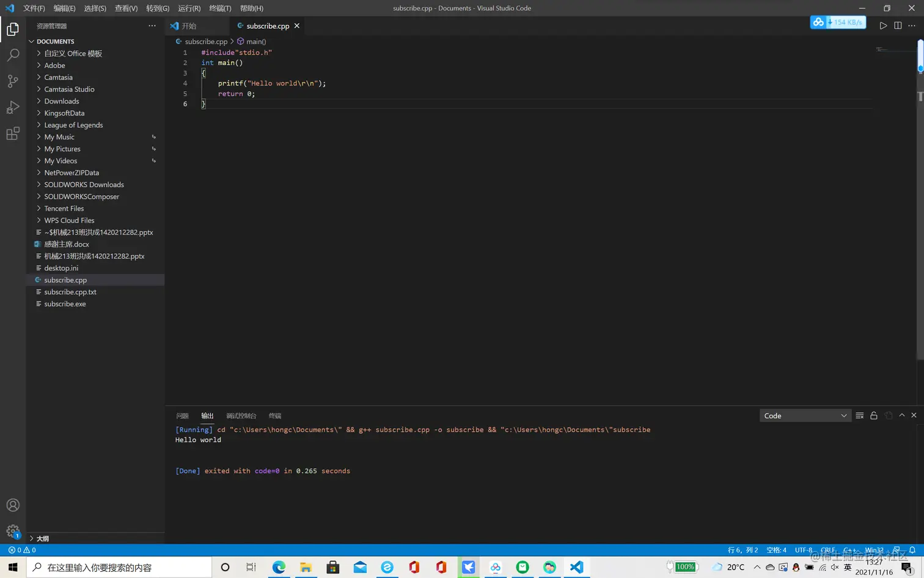Open subscribe.exe in the file tree
Image resolution: width=924 pixels, height=578 pixels.
[x=95, y=304]
